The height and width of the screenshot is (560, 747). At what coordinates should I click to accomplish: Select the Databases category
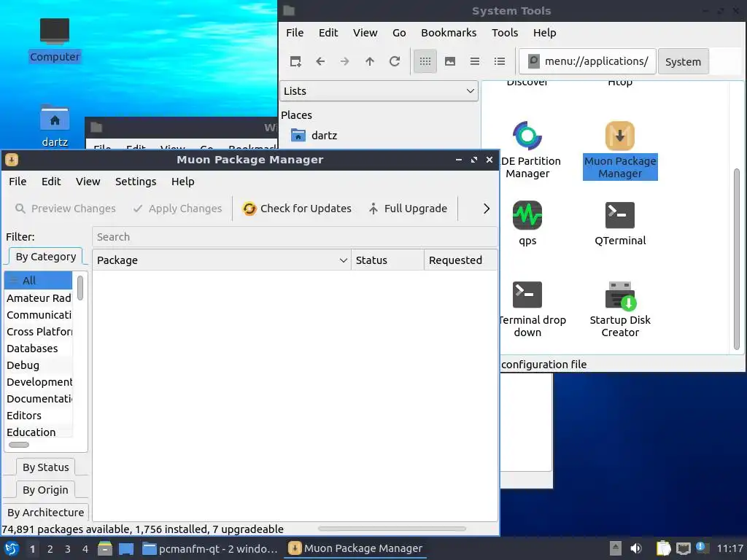[38, 349]
